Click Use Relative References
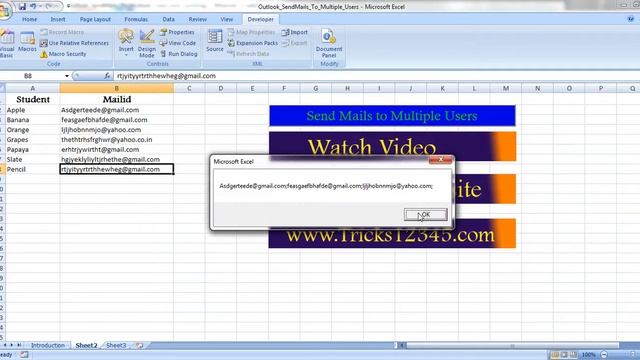Image resolution: width=640 pixels, height=360 pixels. (75, 43)
